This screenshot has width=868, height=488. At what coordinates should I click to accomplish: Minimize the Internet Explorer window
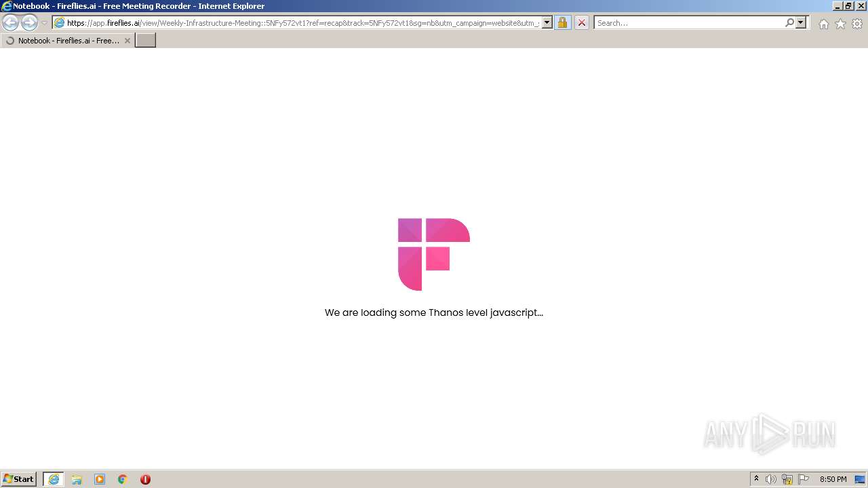tap(836, 6)
